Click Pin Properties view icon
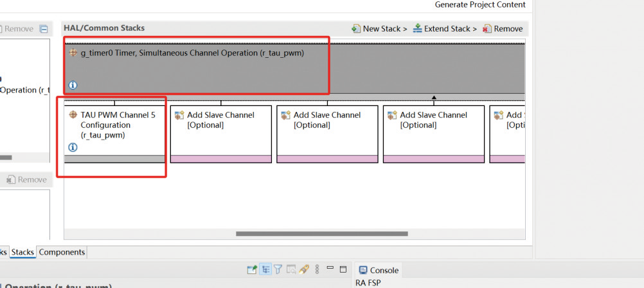This screenshot has width=644, height=288. tap(252, 269)
